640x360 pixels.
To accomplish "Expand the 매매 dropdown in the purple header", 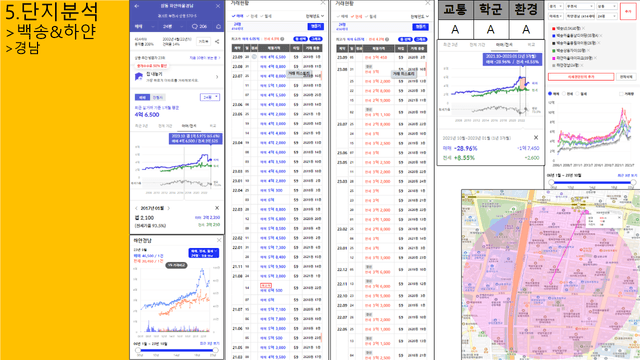I will 143,27.
